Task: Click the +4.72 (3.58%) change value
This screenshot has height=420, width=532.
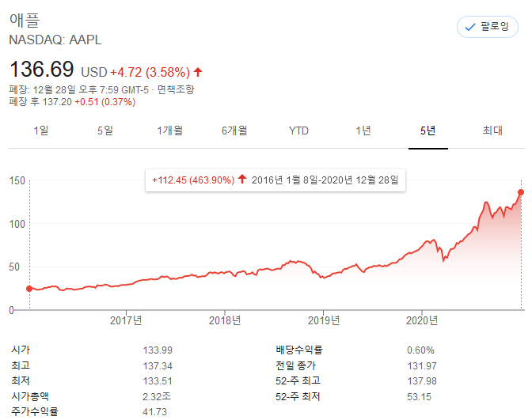Action: pyautogui.click(x=150, y=72)
